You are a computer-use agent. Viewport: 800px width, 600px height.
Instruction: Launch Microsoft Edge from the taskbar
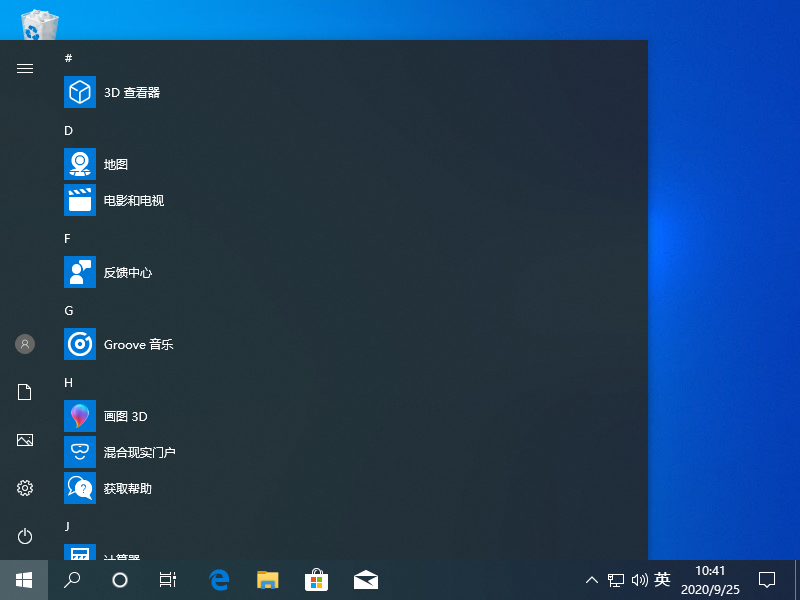click(218, 580)
